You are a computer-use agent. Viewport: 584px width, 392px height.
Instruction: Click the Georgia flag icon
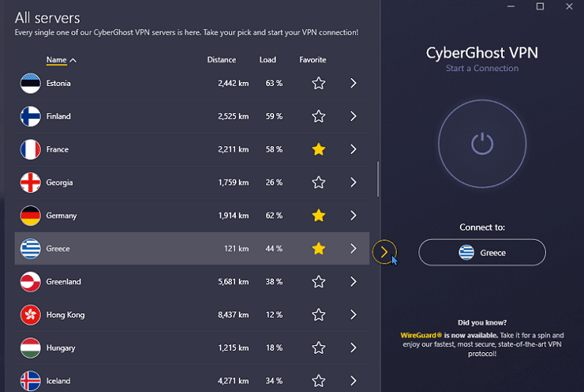point(30,183)
